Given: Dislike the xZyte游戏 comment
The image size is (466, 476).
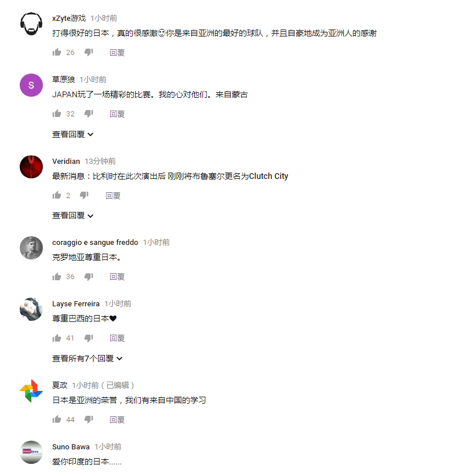Looking at the screenshot, I should pyautogui.click(x=89, y=53).
